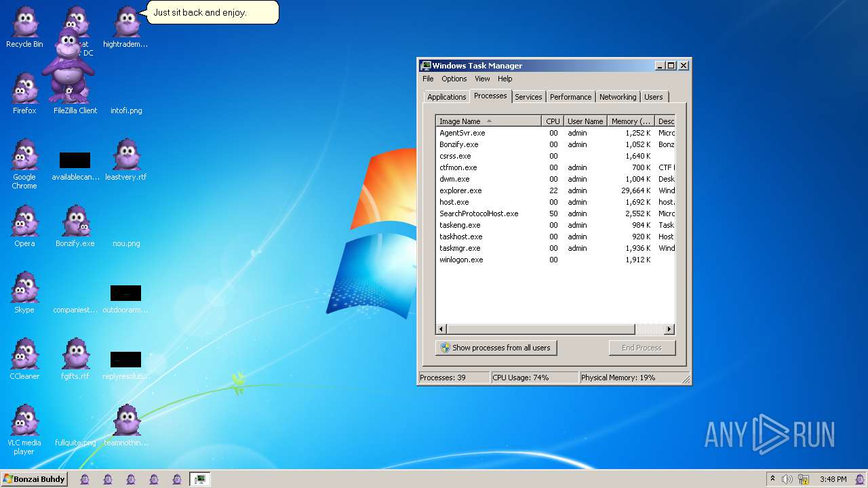Select the Bonzify.exe process row
This screenshot has width=868, height=488.
click(x=555, y=144)
